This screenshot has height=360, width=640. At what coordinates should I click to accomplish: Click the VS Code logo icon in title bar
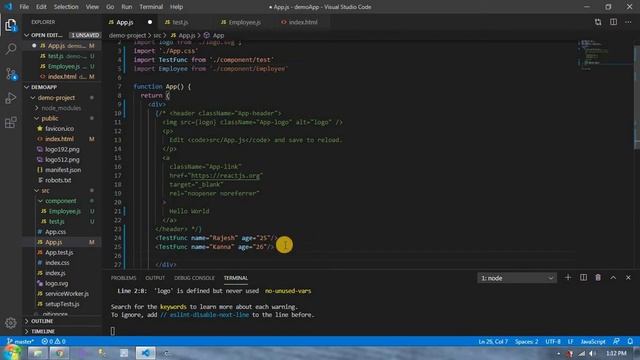click(x=8, y=7)
